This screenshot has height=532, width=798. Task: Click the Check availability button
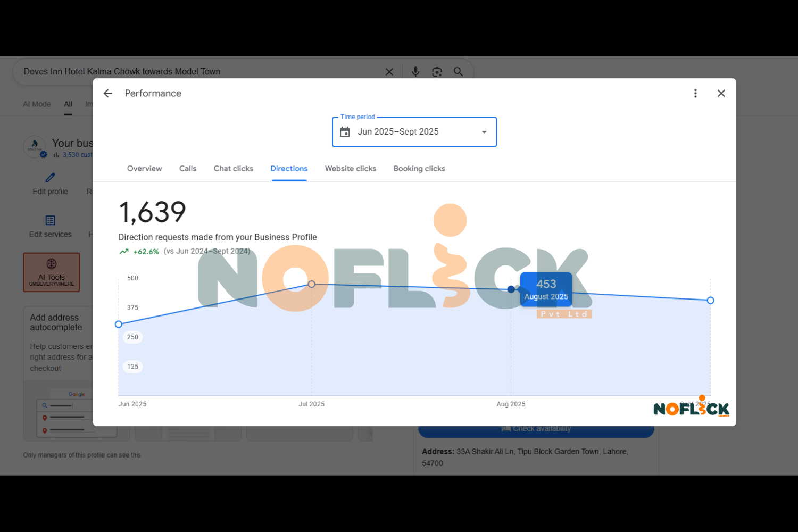(536, 429)
